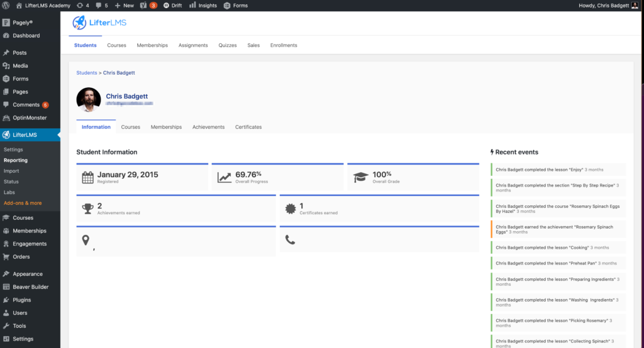The width and height of the screenshot is (644, 348).
Task: Click Howdy, Chris Badgett account menu
Action: point(608,5)
